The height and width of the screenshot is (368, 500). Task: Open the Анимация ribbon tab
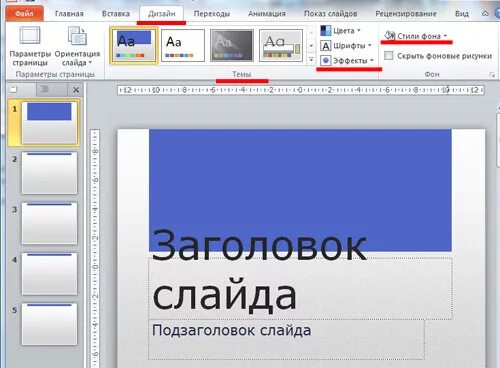tap(267, 14)
